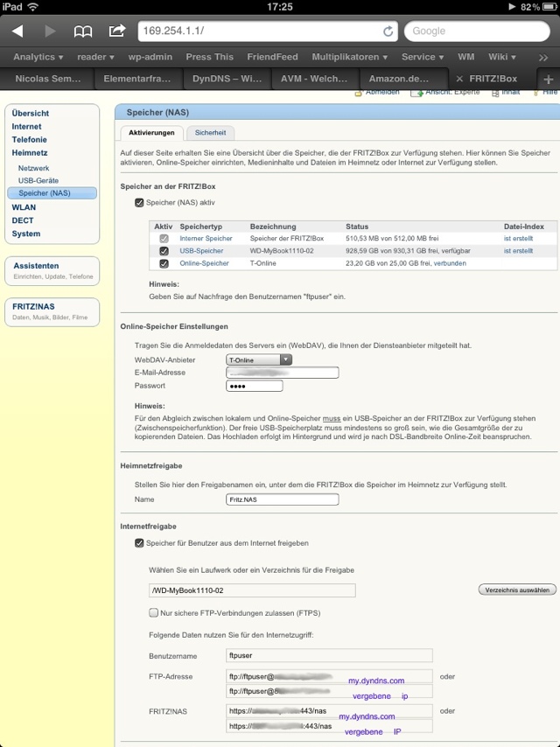560x747 pixels.
Task: Toggle the USB-Speicher Aktiv checkbox
Action: click(164, 251)
